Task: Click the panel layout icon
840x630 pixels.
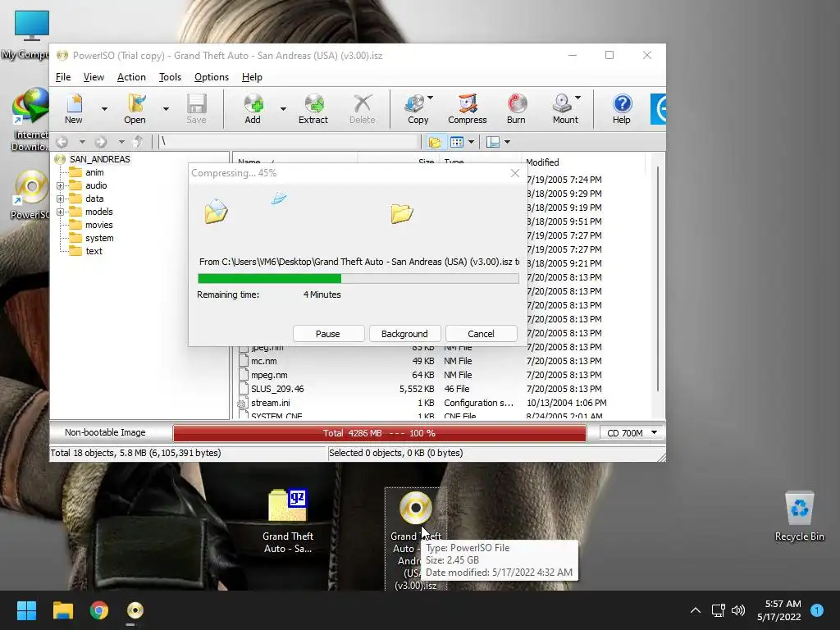Action: pyautogui.click(x=493, y=142)
